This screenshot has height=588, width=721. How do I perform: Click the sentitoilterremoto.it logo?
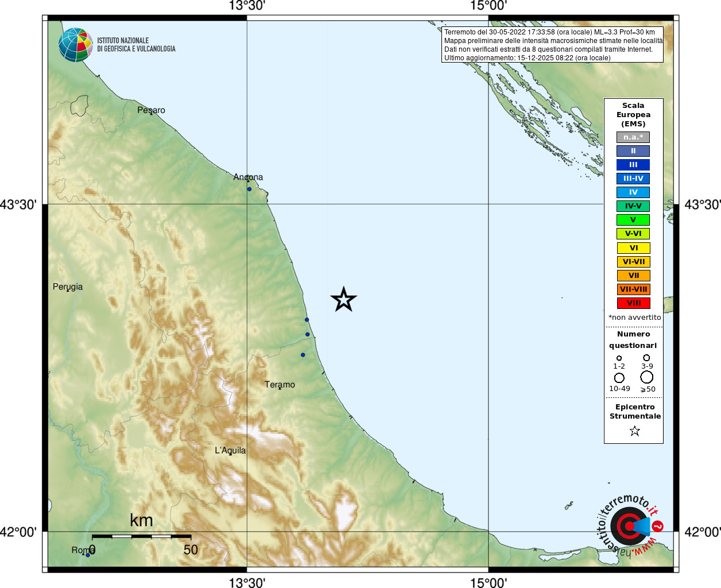coord(630,525)
